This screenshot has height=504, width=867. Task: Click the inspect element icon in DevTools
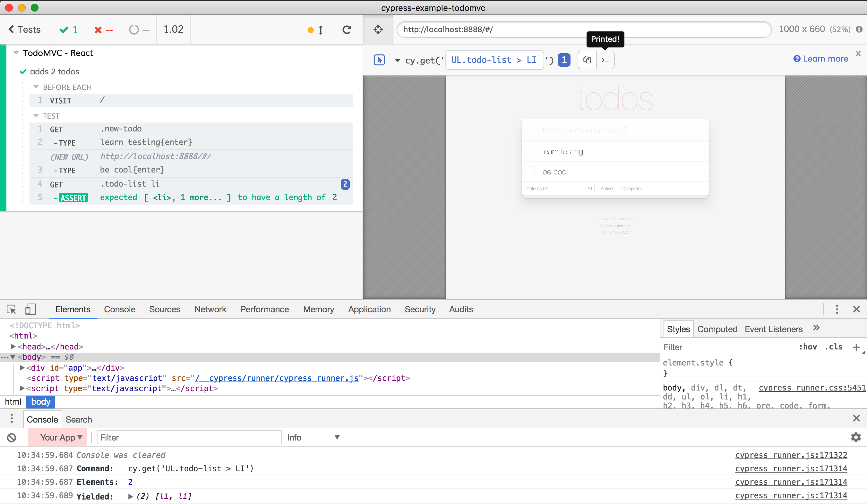pyautogui.click(x=11, y=309)
